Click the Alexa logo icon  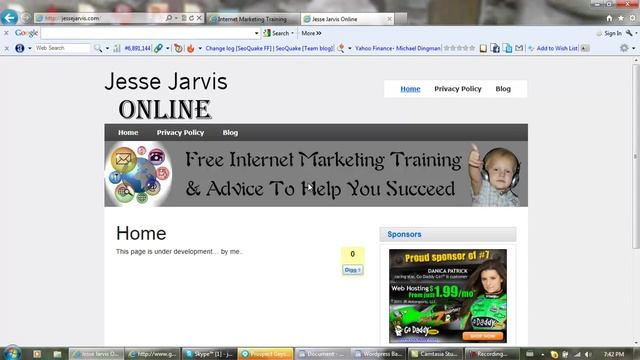[20, 48]
